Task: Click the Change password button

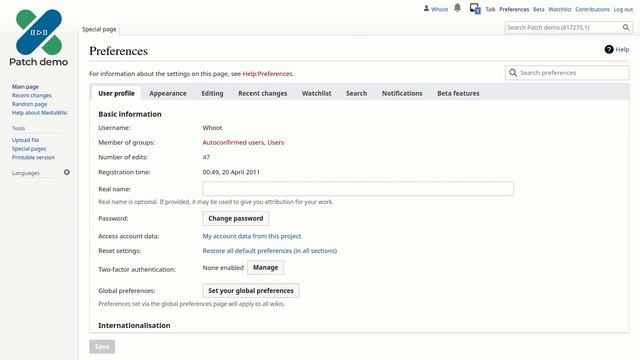Action: [x=236, y=218]
